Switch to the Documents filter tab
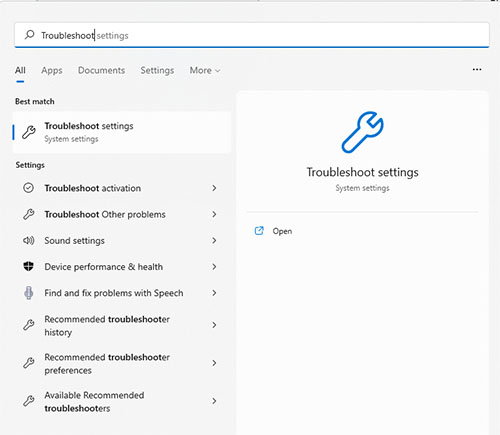Image resolution: width=500 pixels, height=435 pixels. coord(101,70)
